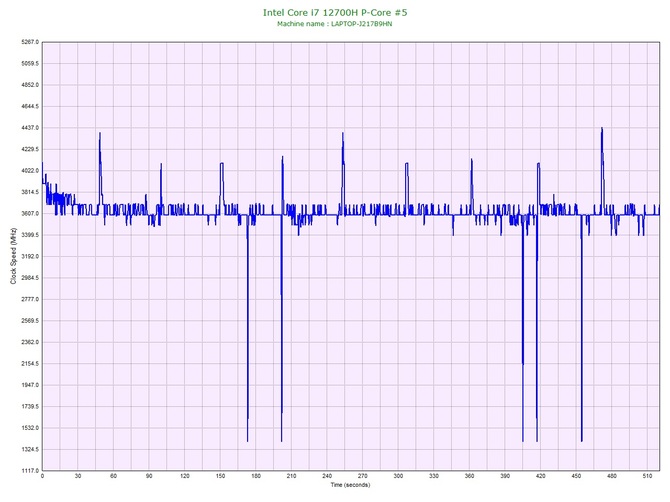Click the "Machine name" subtitle line

(335, 24)
